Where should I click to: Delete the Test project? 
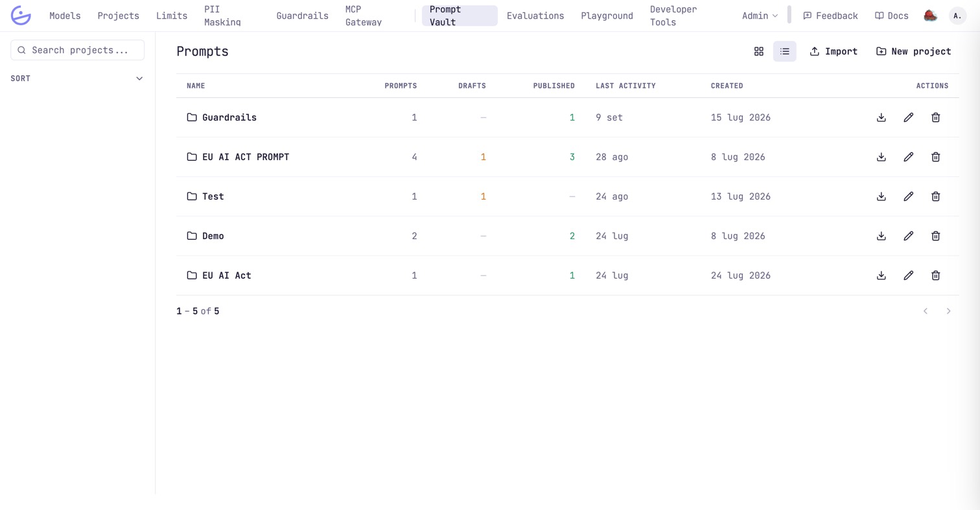(x=935, y=196)
